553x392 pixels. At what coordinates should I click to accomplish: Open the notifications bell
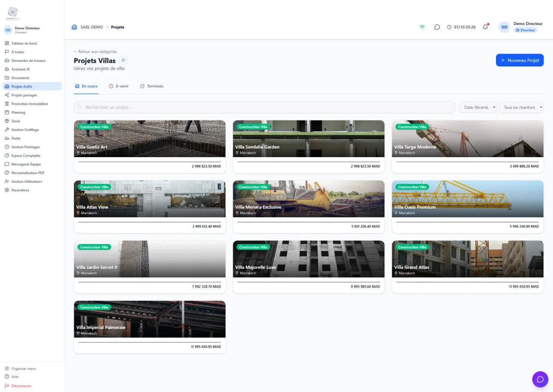coord(485,27)
